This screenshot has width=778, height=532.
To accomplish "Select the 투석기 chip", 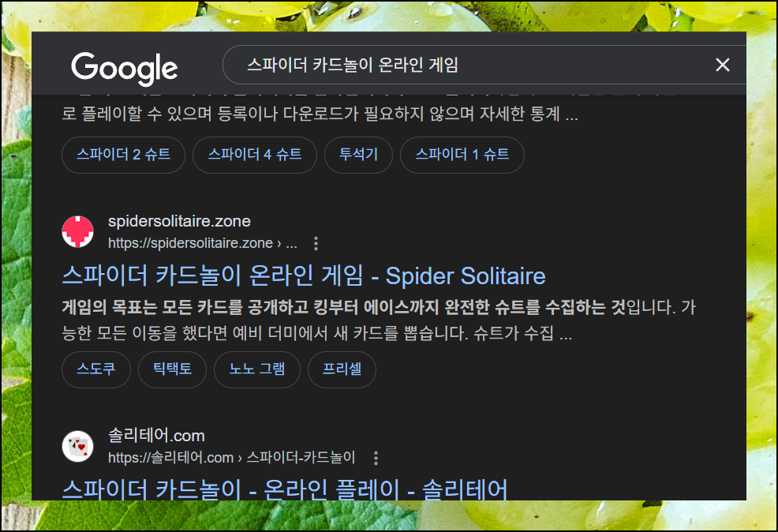I will click(x=358, y=155).
